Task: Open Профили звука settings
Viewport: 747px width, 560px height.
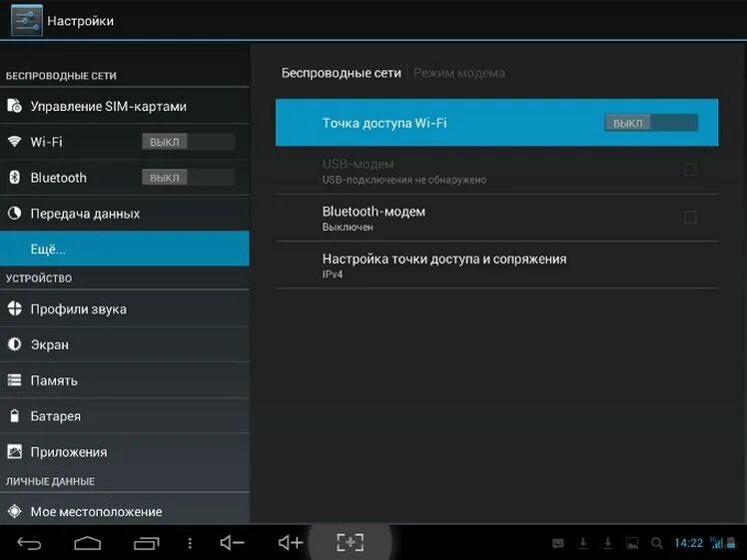Action: point(125,308)
